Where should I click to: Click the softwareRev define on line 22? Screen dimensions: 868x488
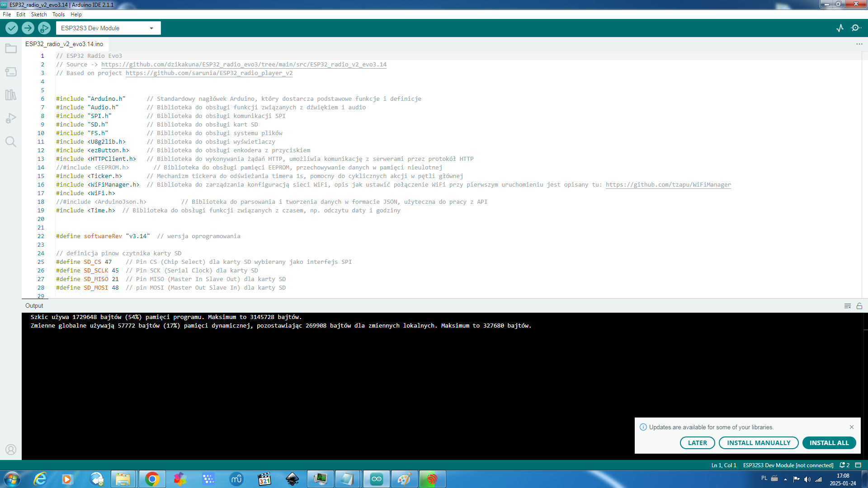click(x=103, y=236)
